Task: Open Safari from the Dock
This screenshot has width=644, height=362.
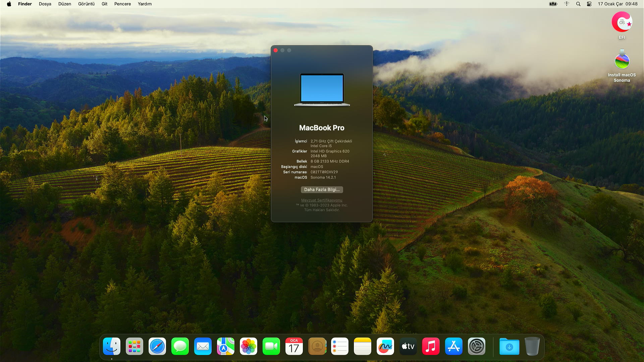Action: pyautogui.click(x=157, y=346)
